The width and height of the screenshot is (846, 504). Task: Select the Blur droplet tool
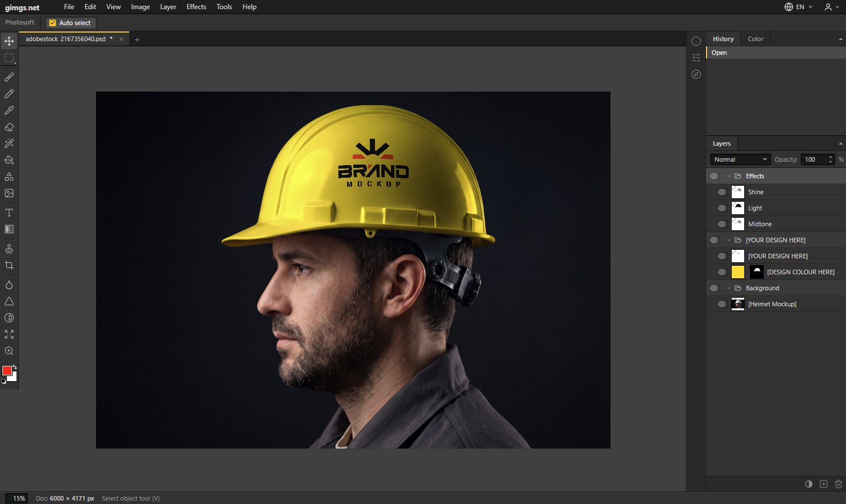pyautogui.click(x=9, y=285)
